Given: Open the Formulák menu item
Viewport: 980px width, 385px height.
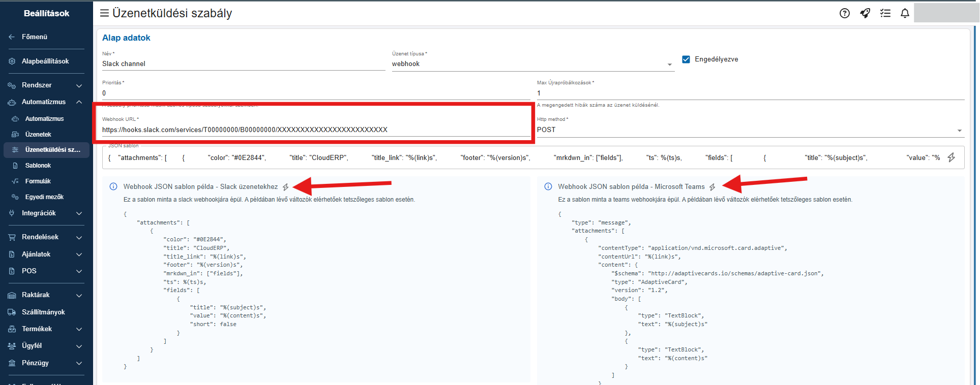Looking at the screenshot, I should 38,181.
